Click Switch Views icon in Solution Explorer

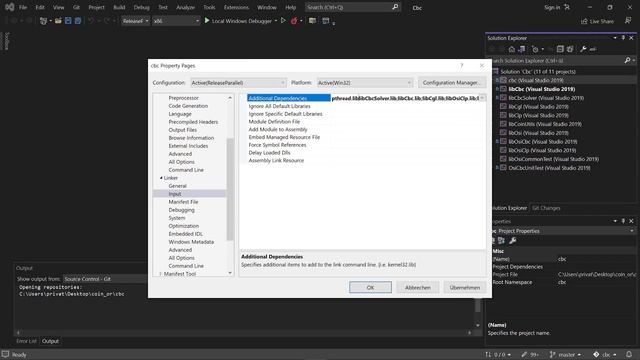coord(522,49)
